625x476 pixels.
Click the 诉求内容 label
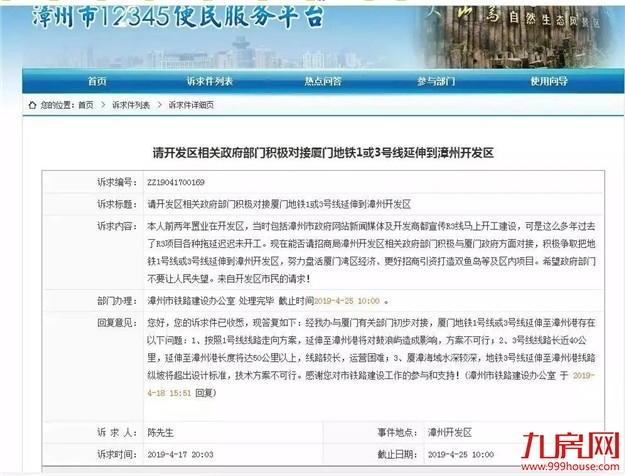pos(117,226)
